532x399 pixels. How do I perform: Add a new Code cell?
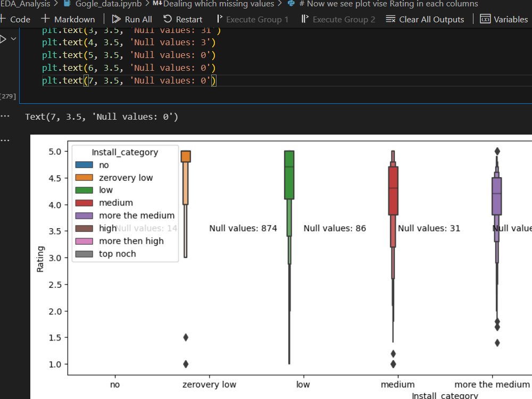[16, 19]
